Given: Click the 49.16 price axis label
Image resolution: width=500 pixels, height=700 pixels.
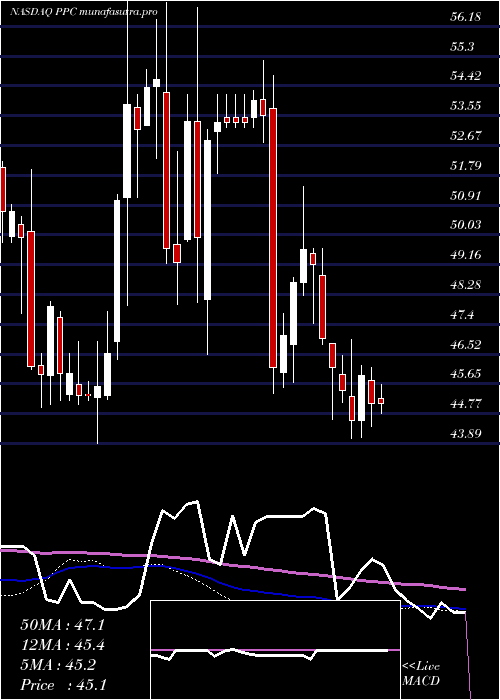Looking at the screenshot, I should pos(466,254).
